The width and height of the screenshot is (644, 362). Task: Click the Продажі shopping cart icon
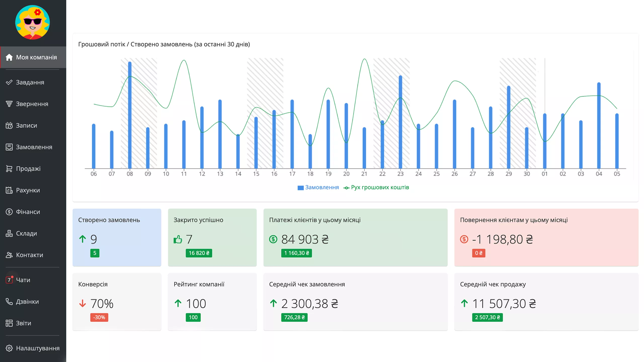pos(9,169)
